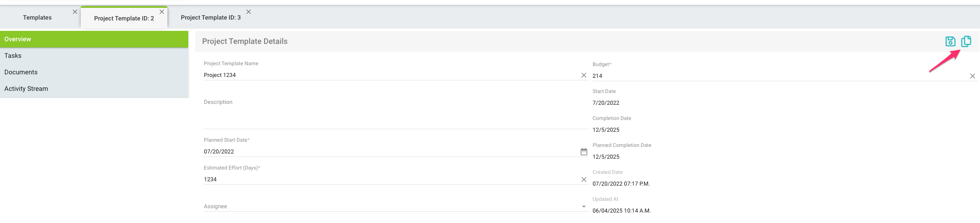Image resolution: width=980 pixels, height=223 pixels.
Task: Click the save template icon
Action: tap(950, 41)
